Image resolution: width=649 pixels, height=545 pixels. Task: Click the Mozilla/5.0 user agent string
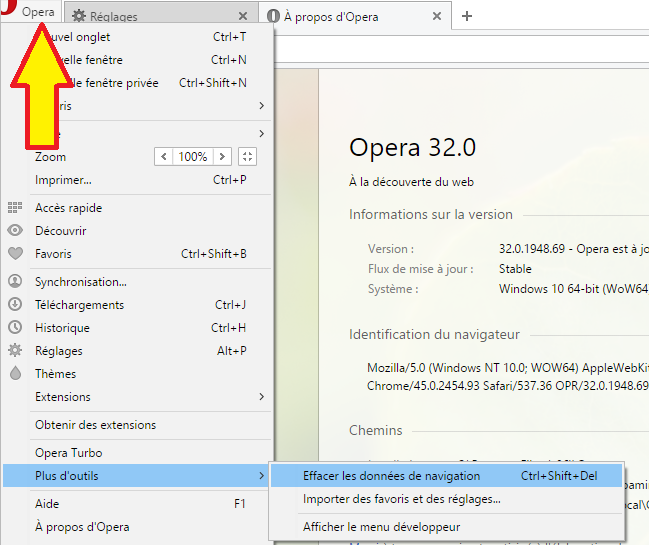coord(508,377)
